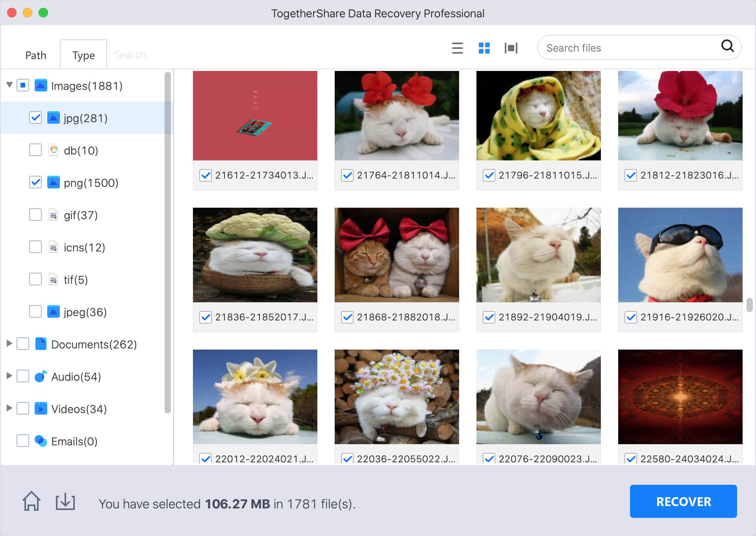Click the preview/split view icon

[510, 48]
